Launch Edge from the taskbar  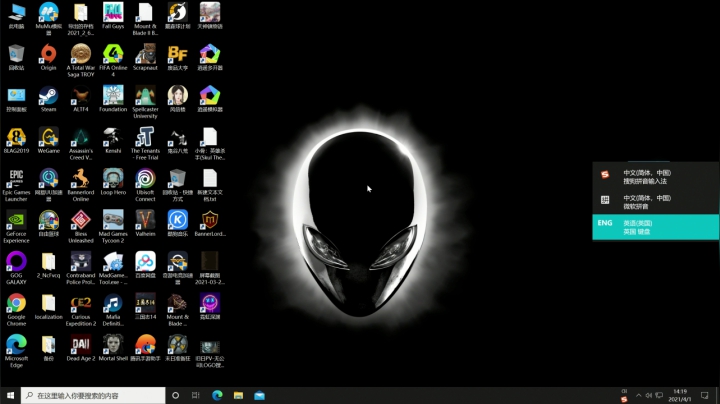click(217, 395)
